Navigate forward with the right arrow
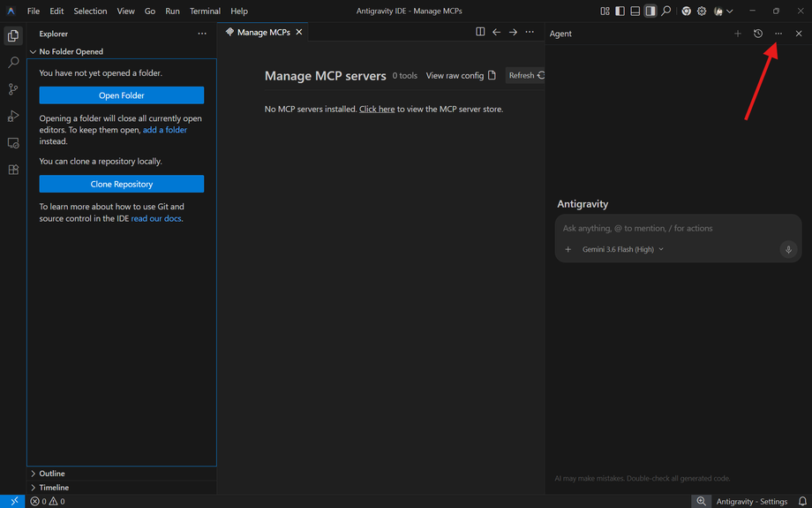Screen dimensions: 812x508 pyautogui.click(x=513, y=32)
